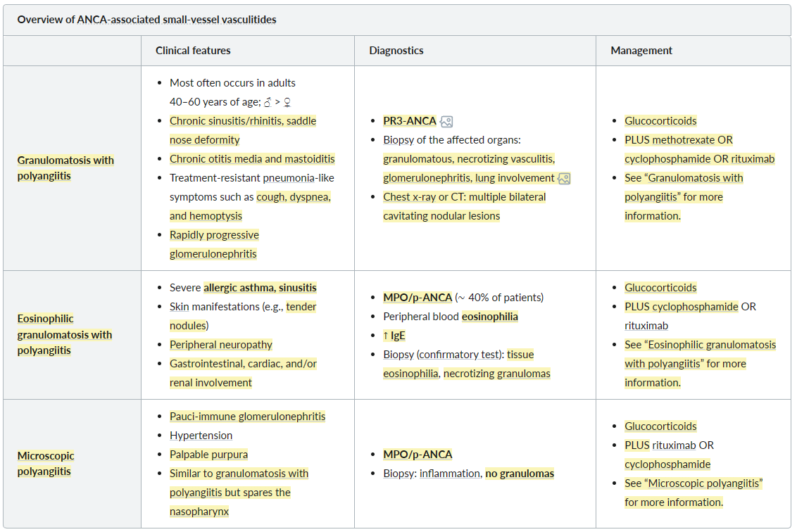
Task: Click the Diagnostics column header
Action: (x=396, y=51)
